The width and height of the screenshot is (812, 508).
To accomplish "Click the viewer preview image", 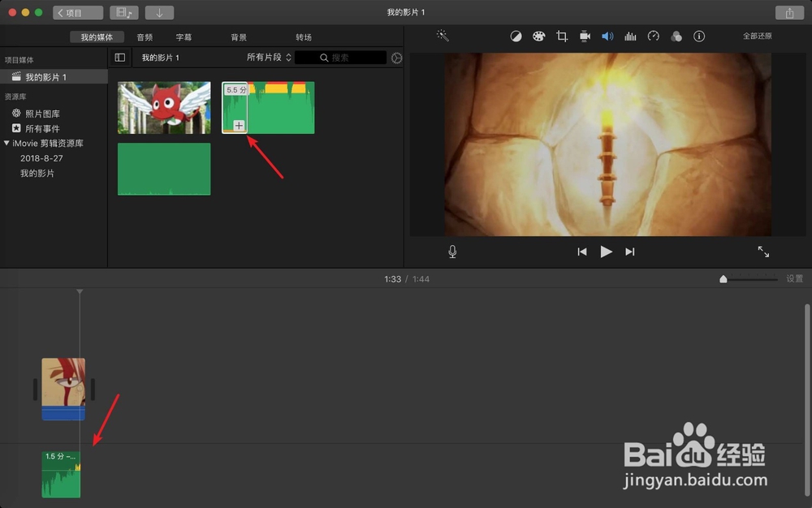I will [x=608, y=144].
